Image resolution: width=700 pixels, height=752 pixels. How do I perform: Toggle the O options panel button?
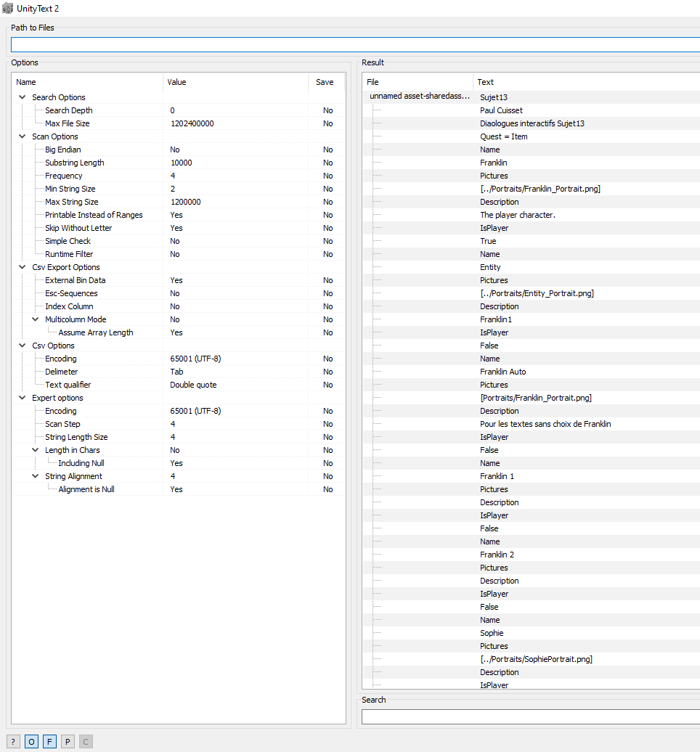coord(31,741)
